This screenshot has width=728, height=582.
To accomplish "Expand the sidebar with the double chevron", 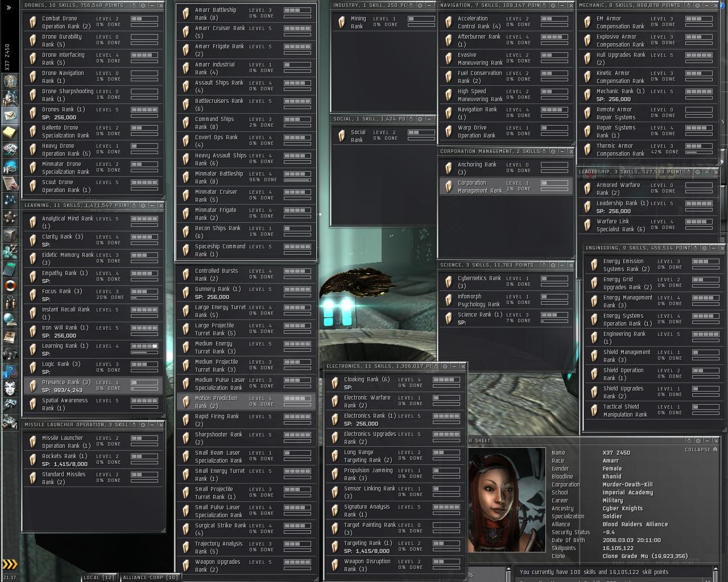I will (x=9, y=7).
